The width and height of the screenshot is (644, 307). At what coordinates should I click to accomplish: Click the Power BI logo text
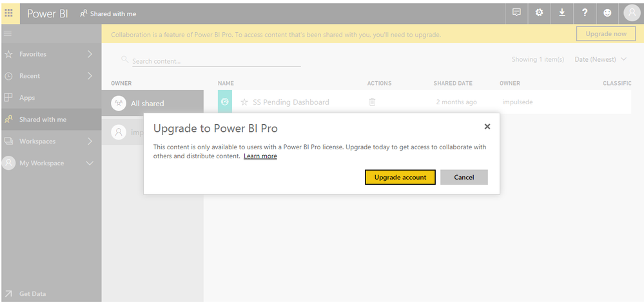[47, 14]
